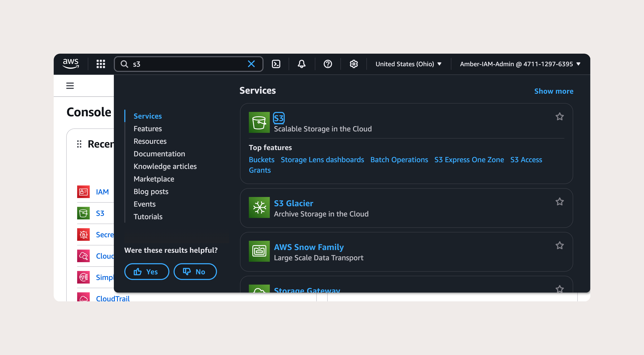This screenshot has width=644, height=355.
Task: Select the Knowledge articles category
Action: [x=165, y=166]
